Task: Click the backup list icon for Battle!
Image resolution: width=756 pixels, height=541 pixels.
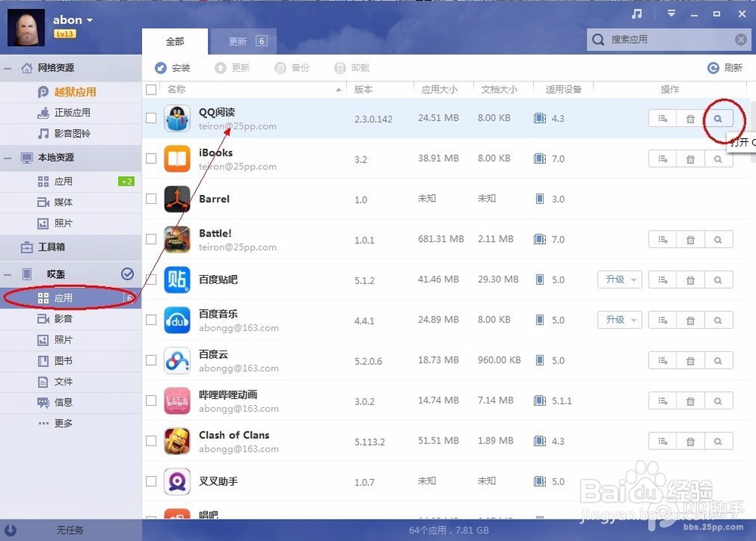Action: 662,240
